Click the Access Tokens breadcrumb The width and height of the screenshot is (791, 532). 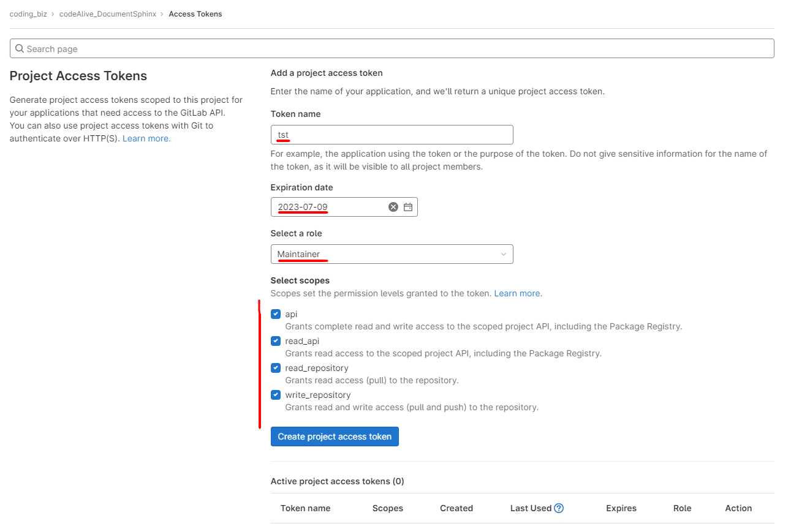[x=195, y=14]
